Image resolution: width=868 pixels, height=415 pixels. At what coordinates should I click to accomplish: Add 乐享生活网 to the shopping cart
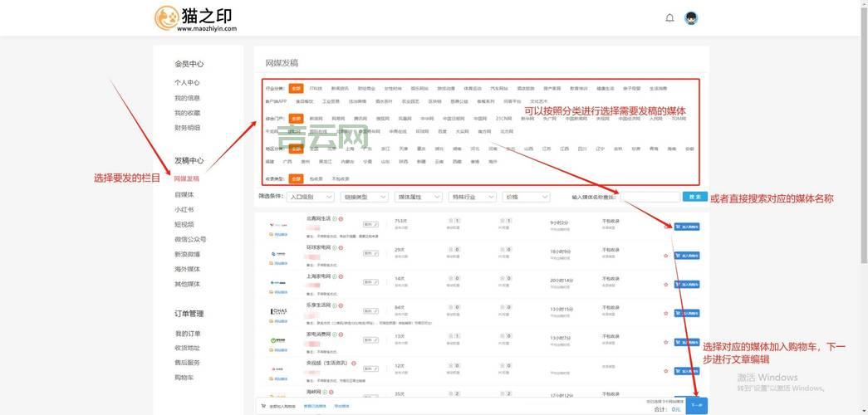click(x=686, y=313)
